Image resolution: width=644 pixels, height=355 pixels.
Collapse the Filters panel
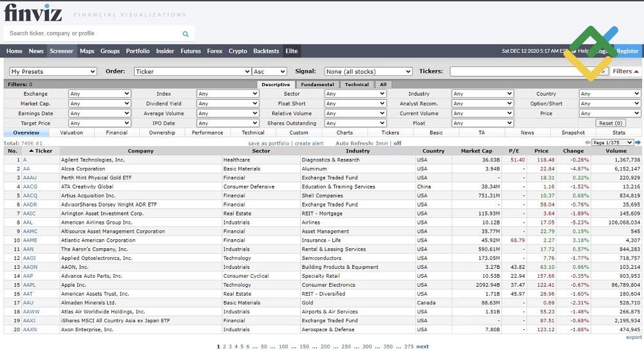[x=626, y=71]
